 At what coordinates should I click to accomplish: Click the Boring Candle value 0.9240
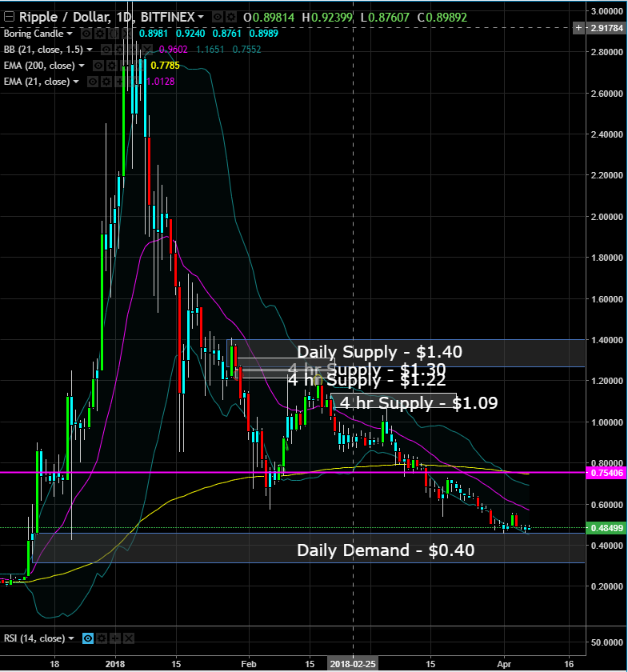point(190,34)
